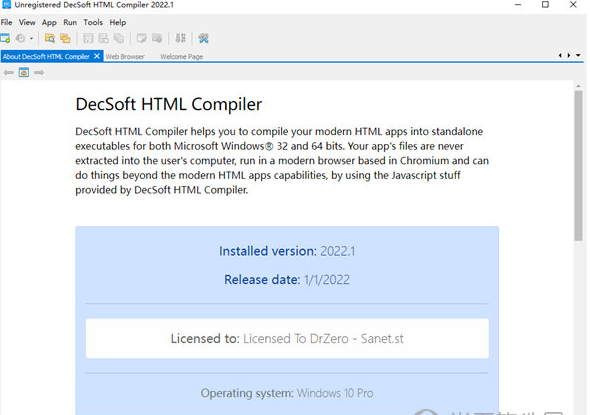This screenshot has height=415, width=590.
Task: Open the Tools menu
Action: 93,22
